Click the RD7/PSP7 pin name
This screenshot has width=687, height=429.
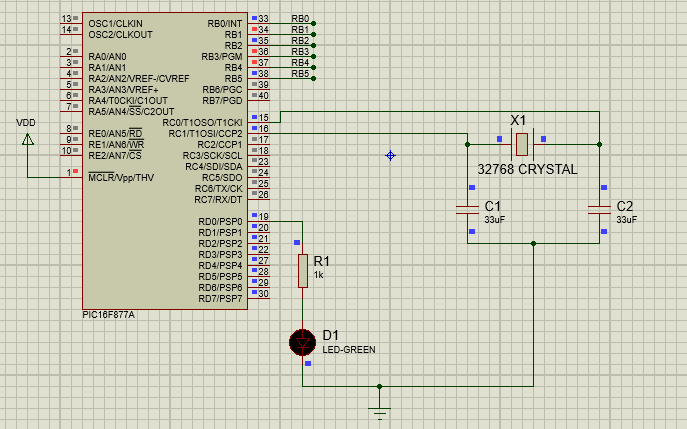[220, 299]
